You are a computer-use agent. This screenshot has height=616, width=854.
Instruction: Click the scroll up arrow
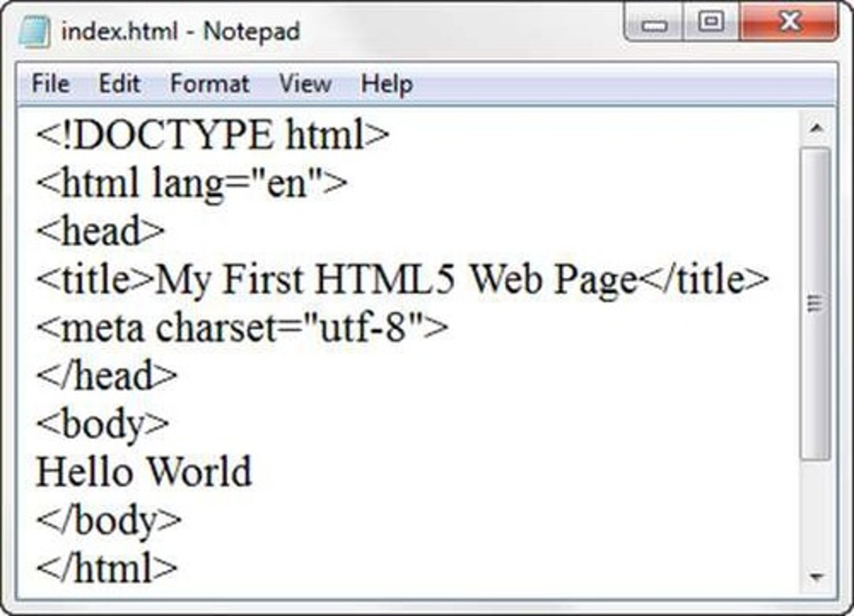tap(817, 127)
